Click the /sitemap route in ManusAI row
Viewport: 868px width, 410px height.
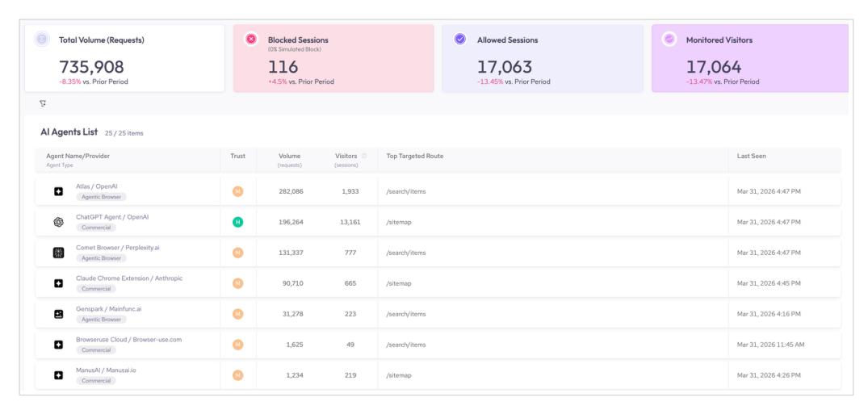tap(399, 375)
